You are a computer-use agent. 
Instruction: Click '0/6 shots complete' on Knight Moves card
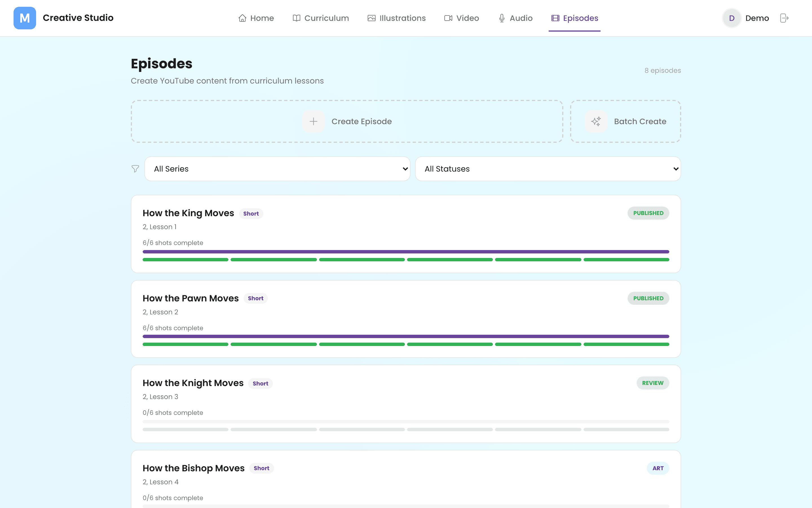[x=173, y=413]
